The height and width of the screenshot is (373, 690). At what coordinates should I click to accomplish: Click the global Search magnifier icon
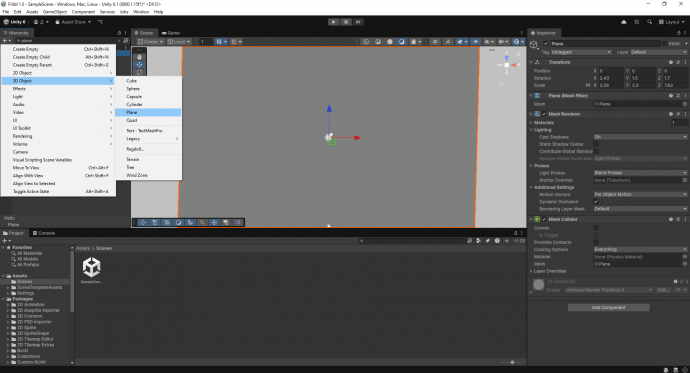[x=649, y=22]
